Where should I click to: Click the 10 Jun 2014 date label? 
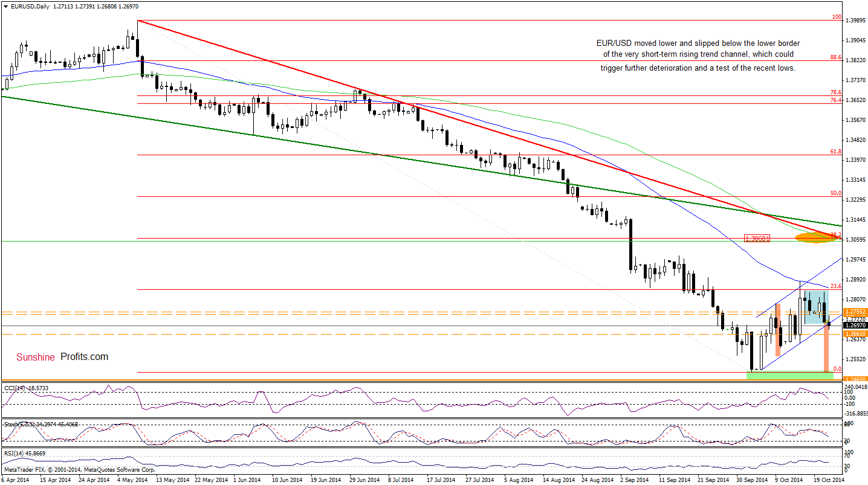point(287,480)
